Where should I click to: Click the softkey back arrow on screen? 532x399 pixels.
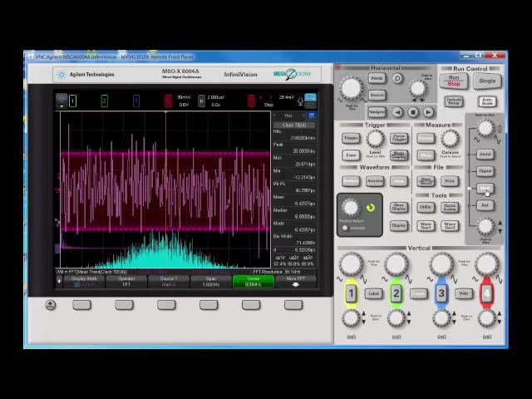(x=59, y=281)
